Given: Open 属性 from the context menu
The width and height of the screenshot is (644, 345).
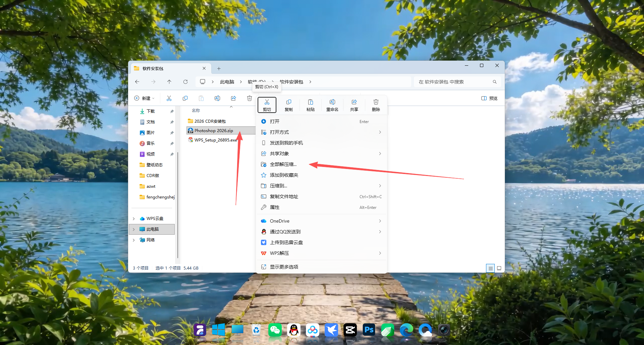Looking at the screenshot, I should click(x=322, y=207).
